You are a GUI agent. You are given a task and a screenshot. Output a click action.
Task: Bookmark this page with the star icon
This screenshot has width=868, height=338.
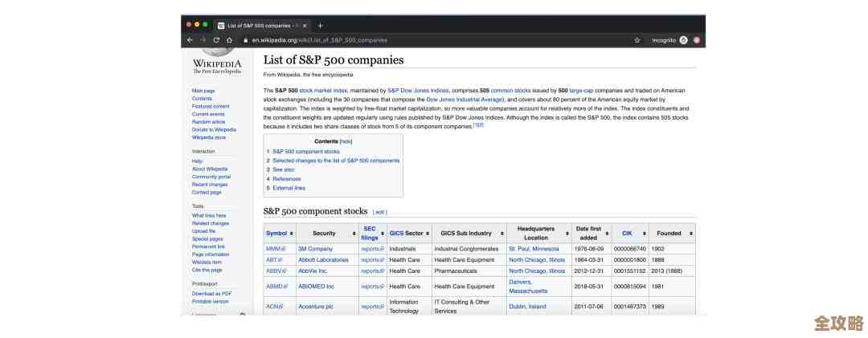tap(637, 39)
